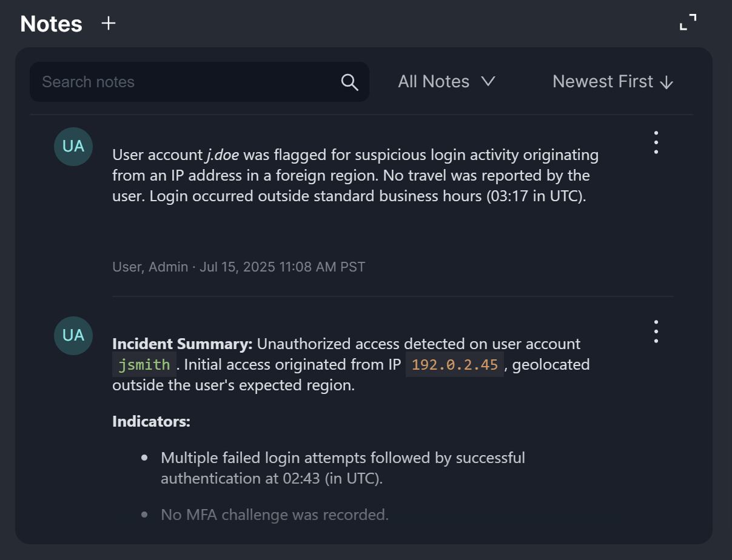Focus the Search notes field

[188, 82]
